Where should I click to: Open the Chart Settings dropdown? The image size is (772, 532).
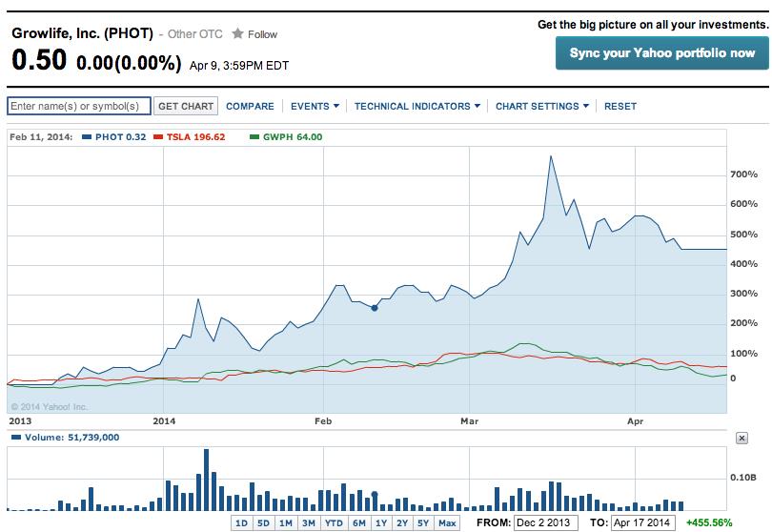coord(542,107)
